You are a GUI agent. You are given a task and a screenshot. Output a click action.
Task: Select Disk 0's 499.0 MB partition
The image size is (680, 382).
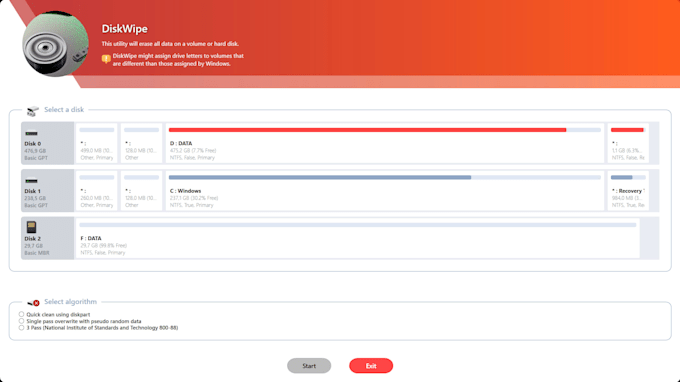pos(97,143)
